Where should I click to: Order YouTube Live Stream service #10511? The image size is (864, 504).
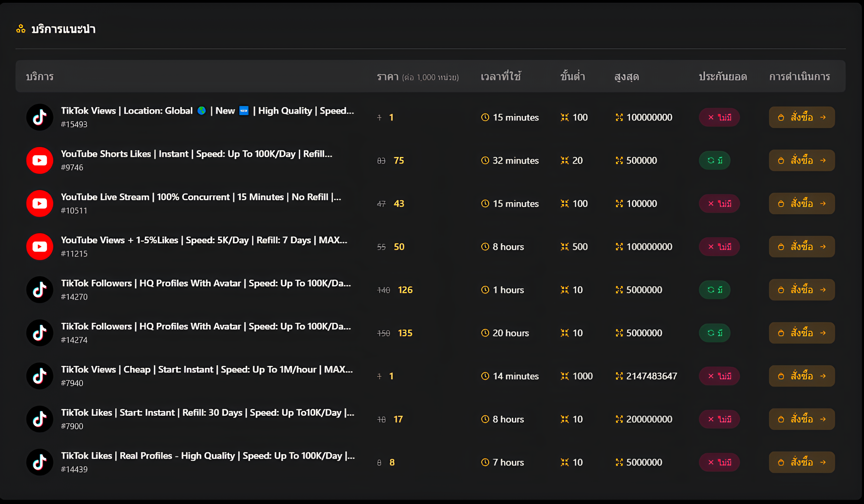(802, 204)
